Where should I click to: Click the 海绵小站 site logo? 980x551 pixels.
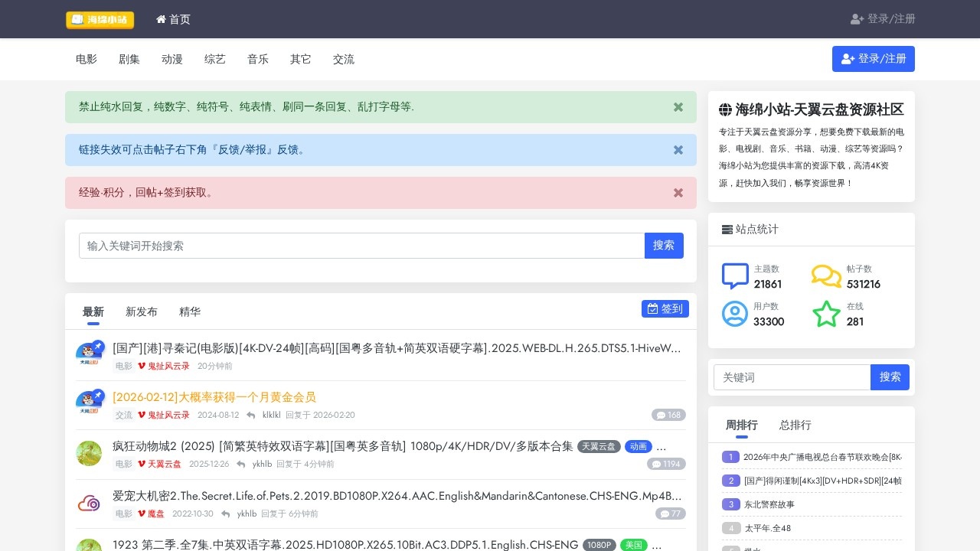(100, 20)
